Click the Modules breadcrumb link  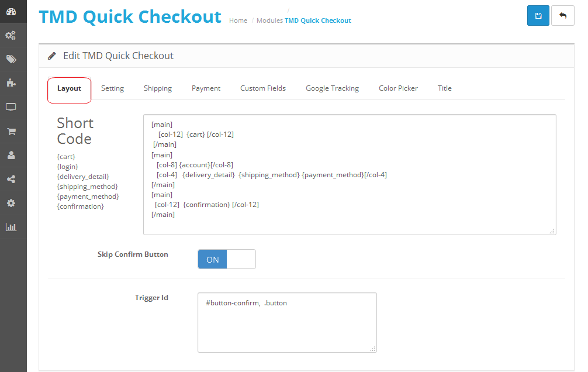pos(269,20)
